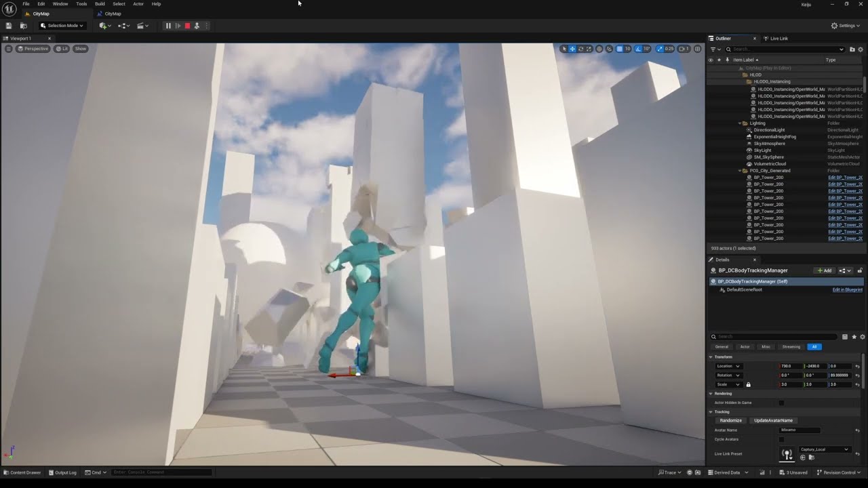Click Outliner settings gear icon
The image size is (868, 488).
861,49
